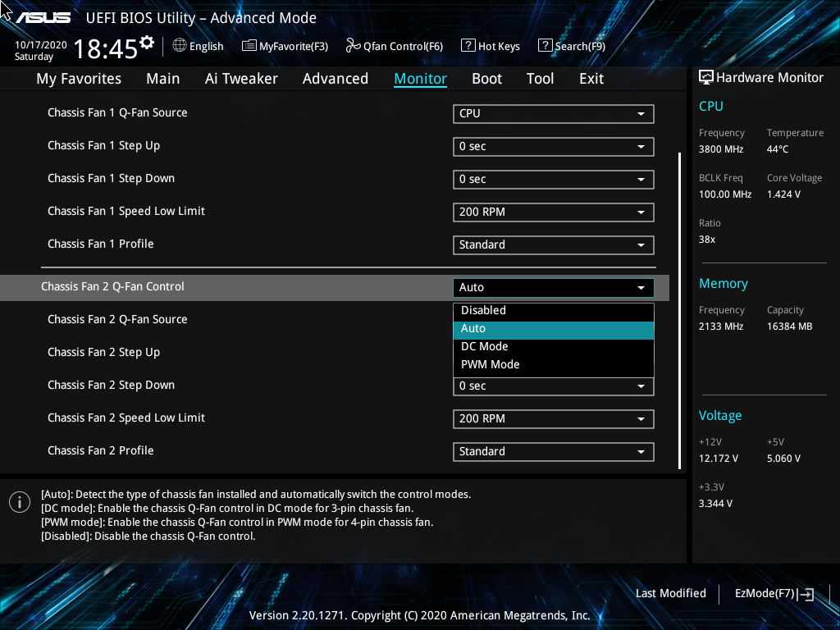This screenshot has height=630, width=840.
Task: Select Chassis Fan 2 Q-Fan Source label
Action: click(117, 319)
